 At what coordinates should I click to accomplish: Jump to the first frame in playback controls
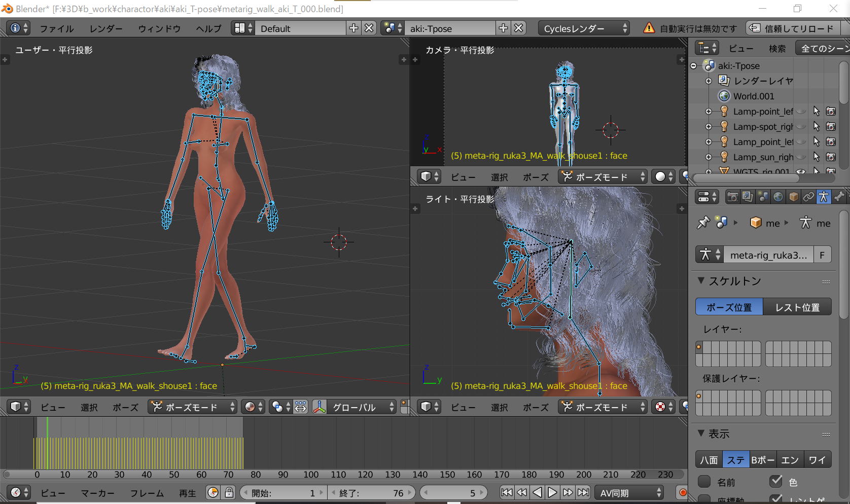click(506, 492)
